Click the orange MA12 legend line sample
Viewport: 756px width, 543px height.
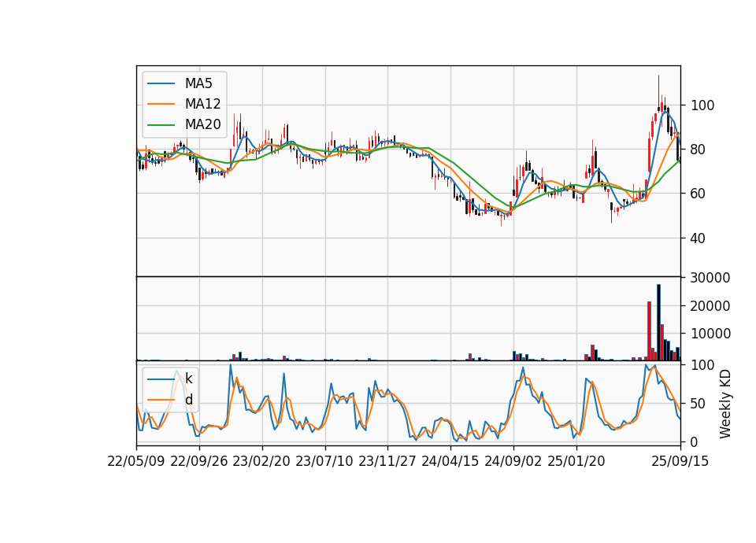pyautogui.click(x=161, y=104)
